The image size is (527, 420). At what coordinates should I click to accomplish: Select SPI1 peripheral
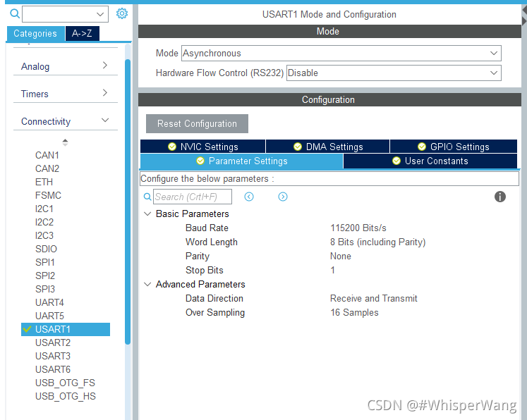click(44, 263)
